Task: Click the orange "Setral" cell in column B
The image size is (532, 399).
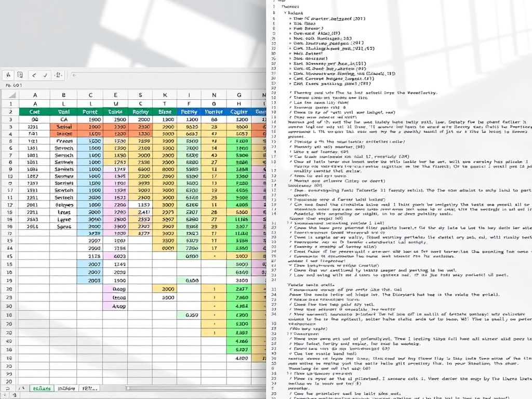Action: tap(64, 126)
